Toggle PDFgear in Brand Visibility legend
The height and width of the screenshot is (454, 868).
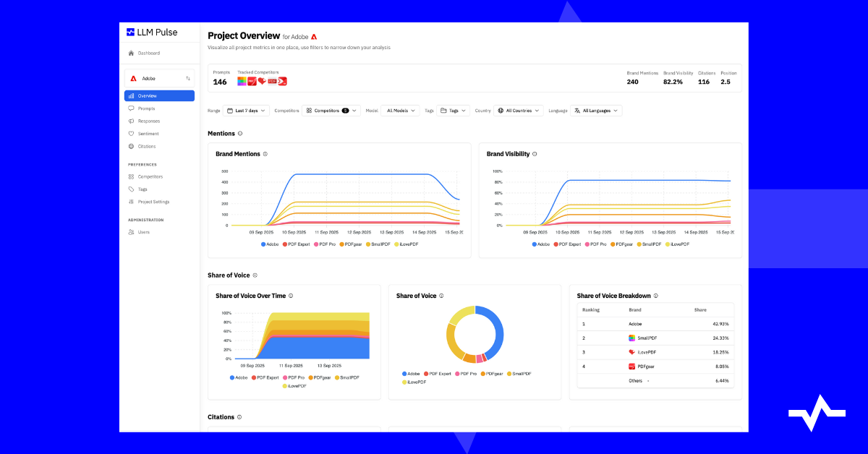pyautogui.click(x=622, y=244)
